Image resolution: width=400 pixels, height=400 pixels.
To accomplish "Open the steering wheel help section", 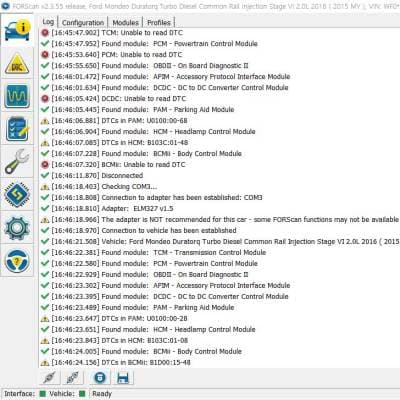I will 17,261.
